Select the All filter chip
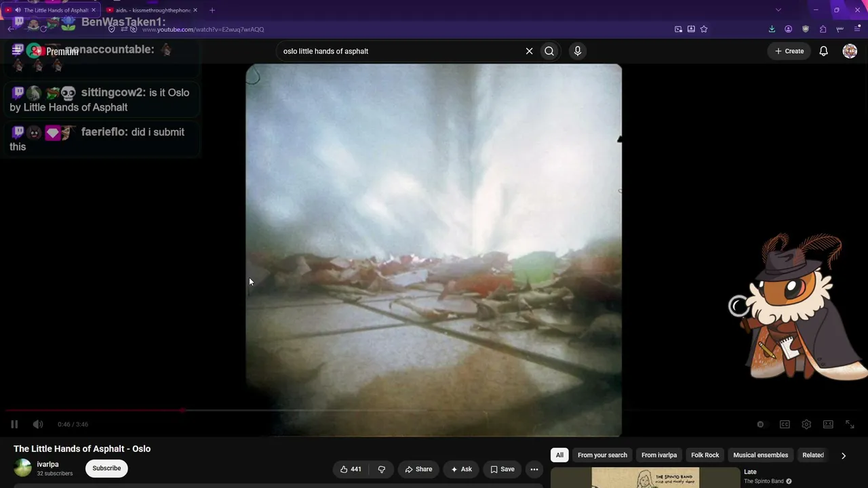Screen dimensions: 868x488 (x=559, y=455)
